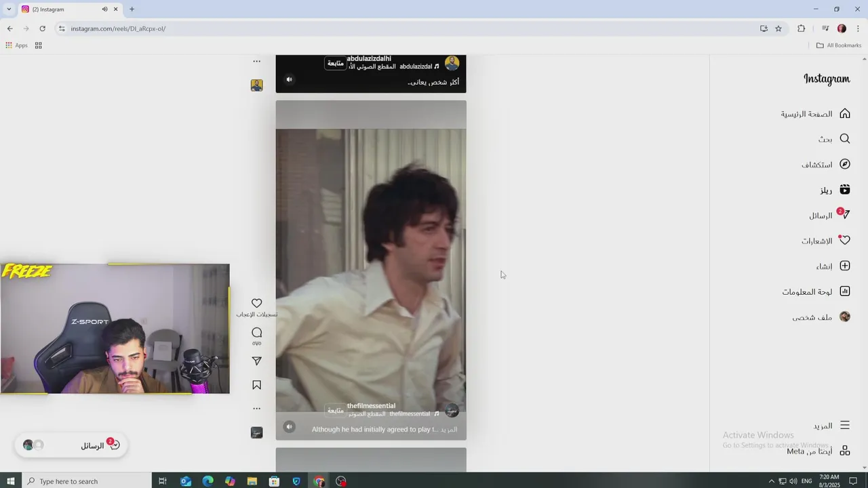
Task: Click the taskbar search box
Action: 87,481
